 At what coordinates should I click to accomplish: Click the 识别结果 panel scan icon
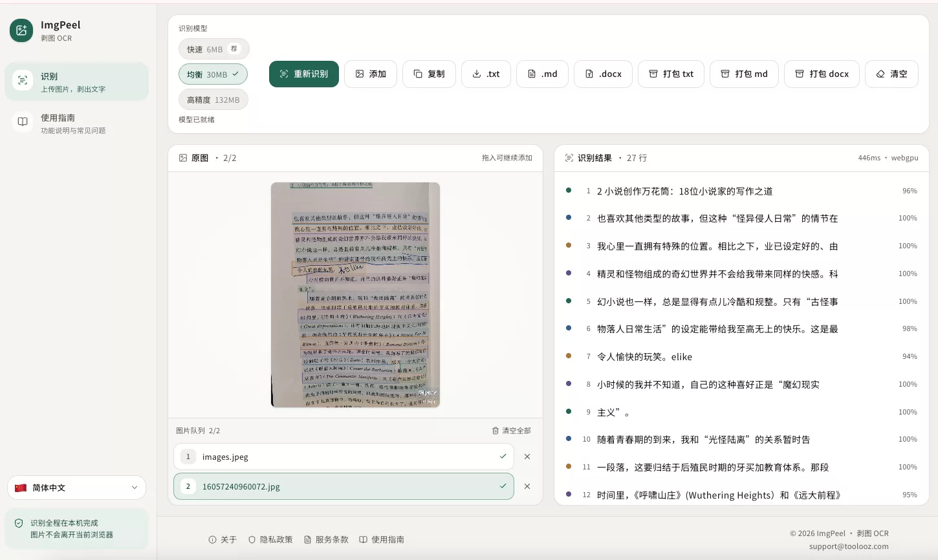pyautogui.click(x=569, y=158)
